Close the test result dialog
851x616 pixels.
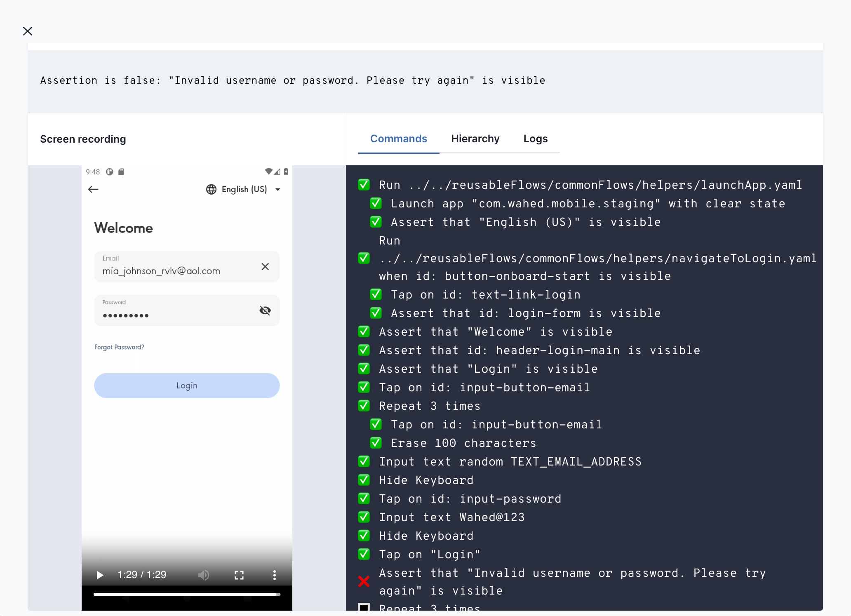pos(28,31)
